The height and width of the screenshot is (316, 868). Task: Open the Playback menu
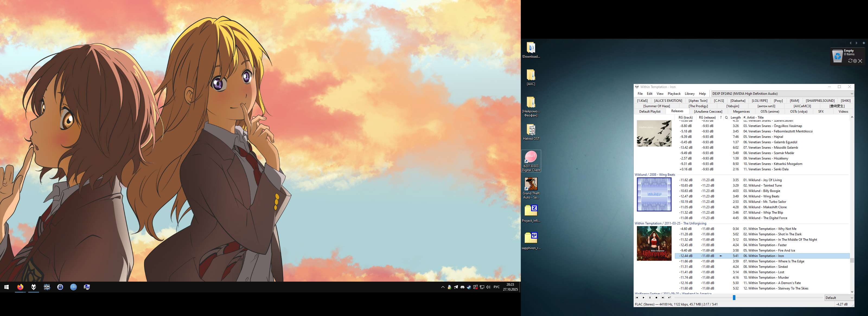click(x=674, y=94)
